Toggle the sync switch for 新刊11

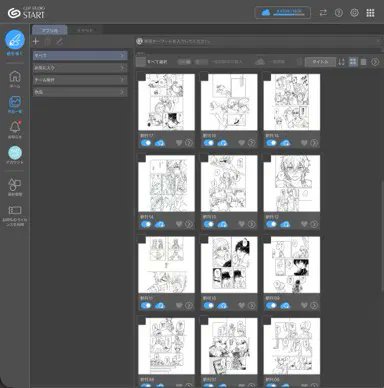click(x=145, y=305)
